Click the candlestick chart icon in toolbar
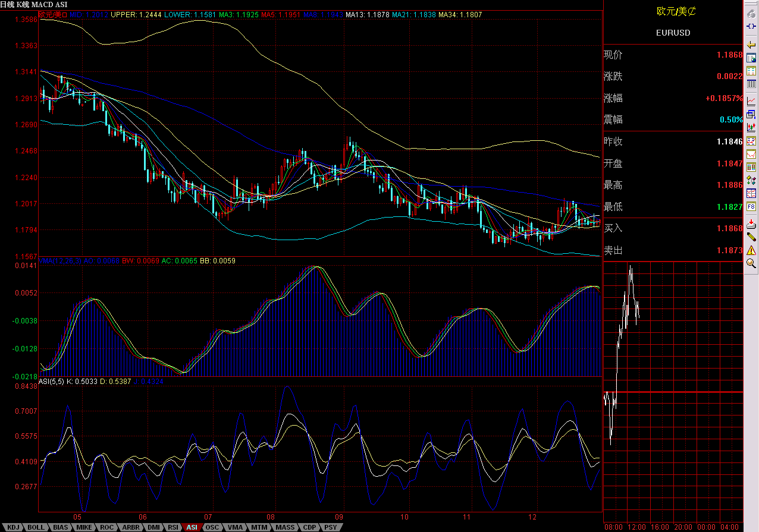This screenshot has height=532, width=759. coord(751,127)
